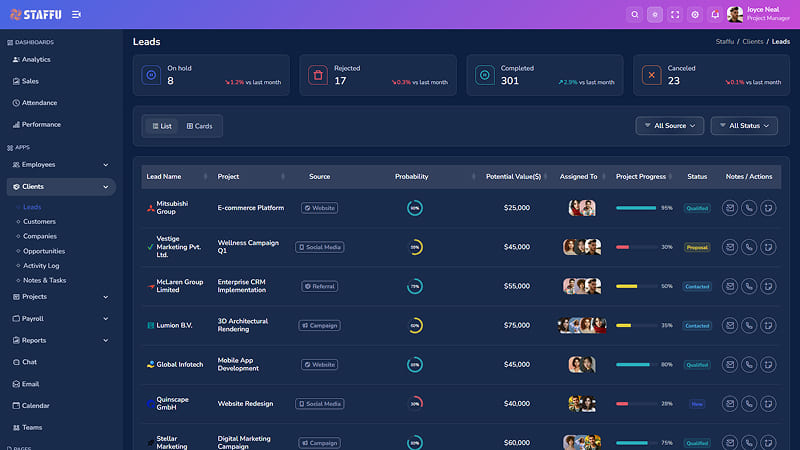Click the Qualified status badge for Mitsubishi Group
Viewport: 800px width, 450px height.
point(697,208)
